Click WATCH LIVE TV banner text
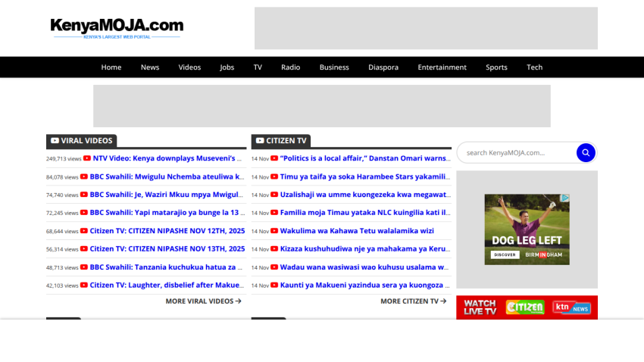The height and width of the screenshot is (362, 644). [480, 307]
